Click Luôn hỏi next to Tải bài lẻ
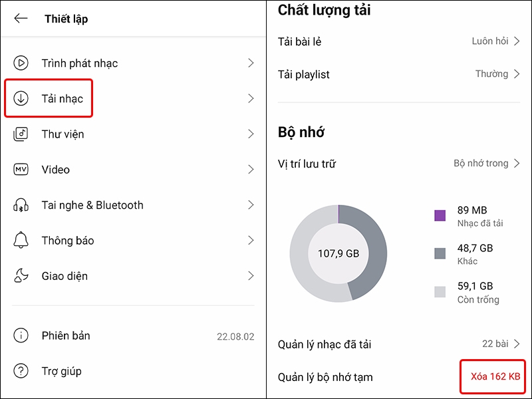Viewport: 532px width, 399px height. pyautogui.click(x=490, y=41)
